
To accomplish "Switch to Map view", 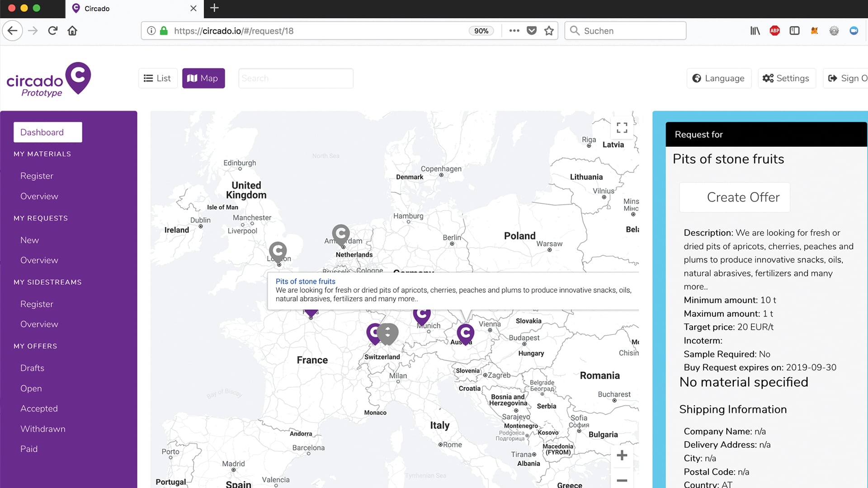I will [203, 78].
